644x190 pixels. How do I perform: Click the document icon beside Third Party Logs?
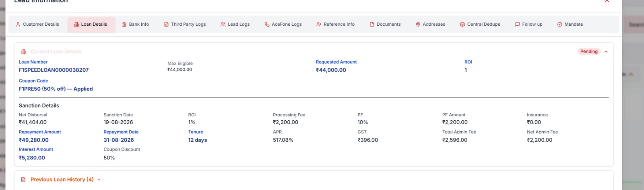point(166,24)
